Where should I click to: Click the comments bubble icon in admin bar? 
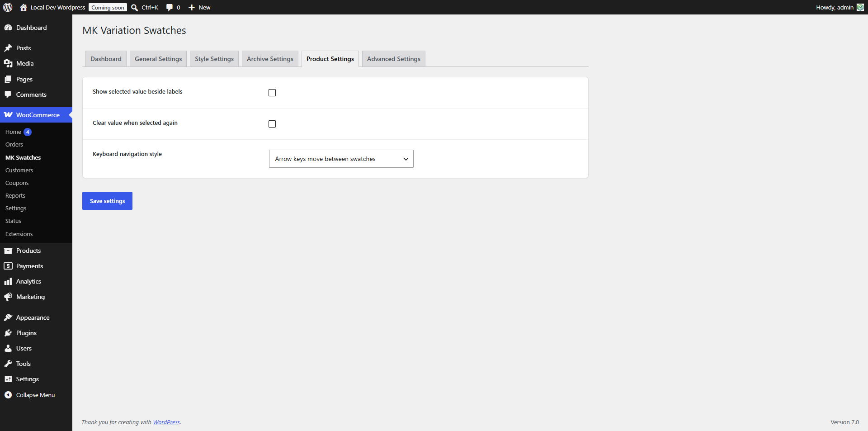pos(170,7)
